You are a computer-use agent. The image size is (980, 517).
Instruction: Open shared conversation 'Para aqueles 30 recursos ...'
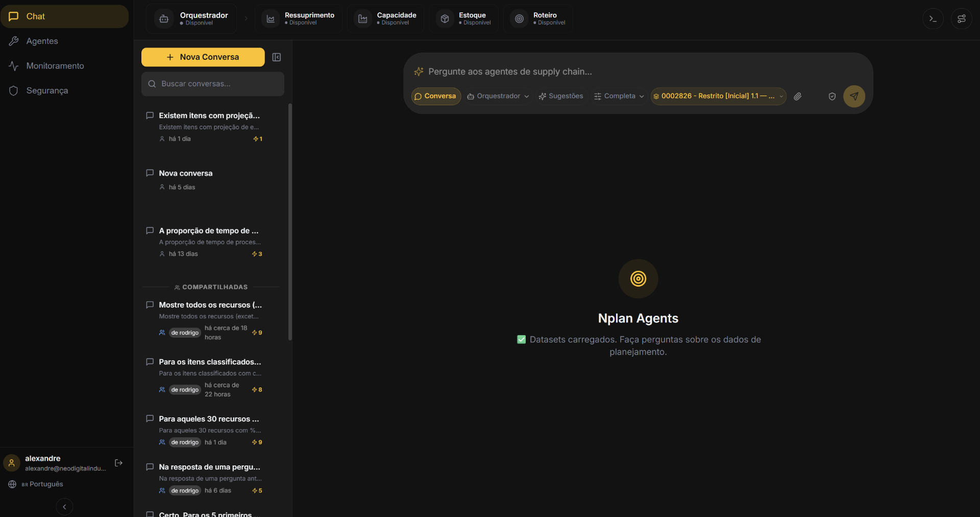(x=212, y=430)
